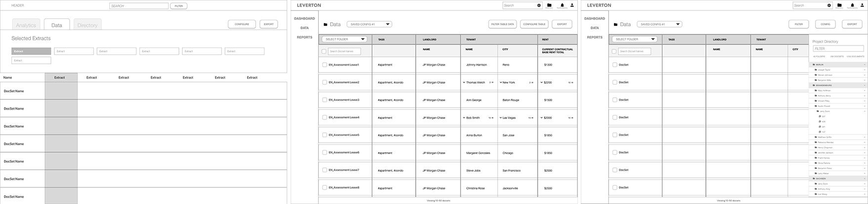The width and height of the screenshot is (868, 204).
Task: Toggle select-all checkbox beside Search Docset Names, middle wireframe
Action: [x=324, y=51]
